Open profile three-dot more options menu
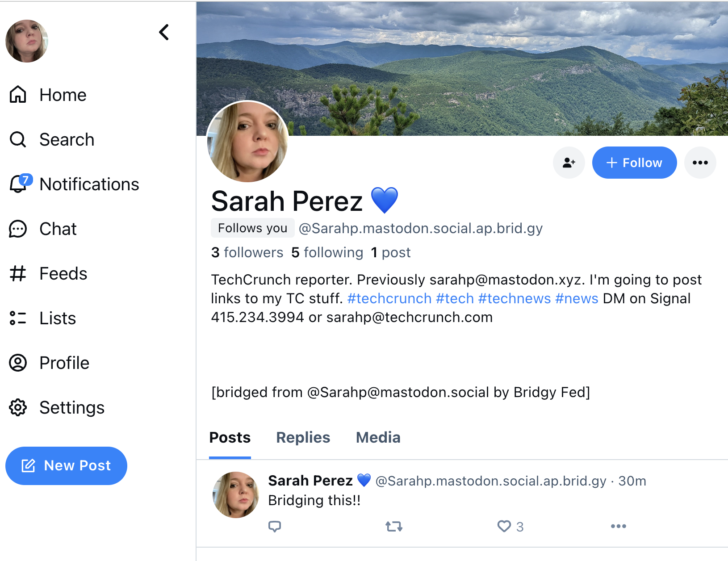728x561 pixels. coord(700,163)
